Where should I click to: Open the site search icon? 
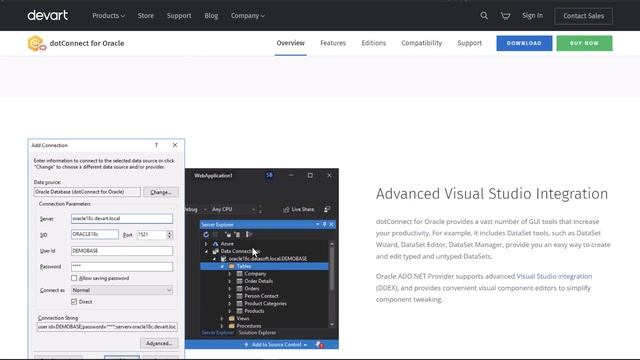484,16
